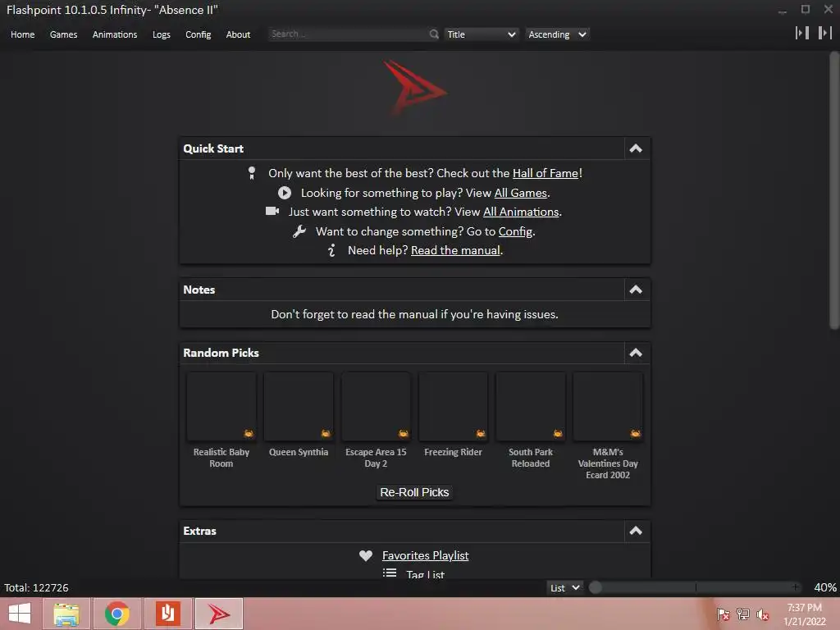Open the Favorites Playlist link
840x630 pixels.
426,555
